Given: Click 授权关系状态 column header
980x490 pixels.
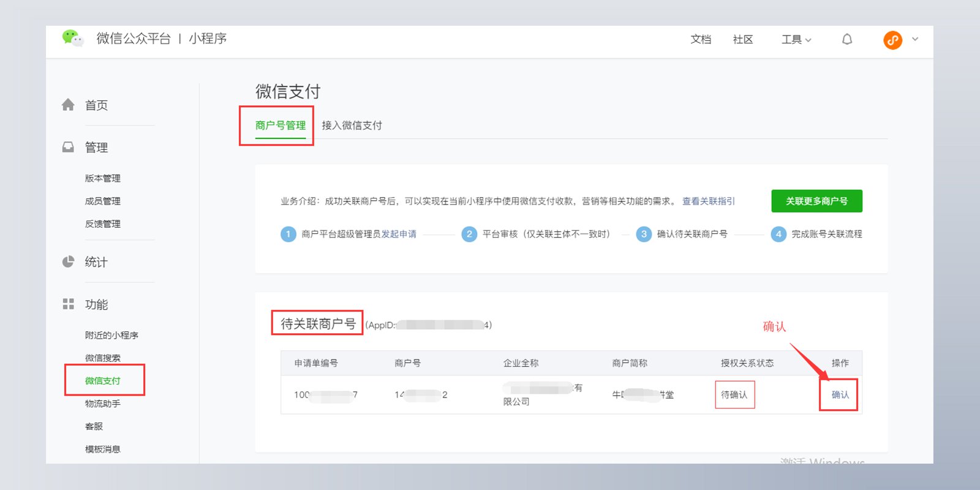Looking at the screenshot, I should [x=747, y=363].
